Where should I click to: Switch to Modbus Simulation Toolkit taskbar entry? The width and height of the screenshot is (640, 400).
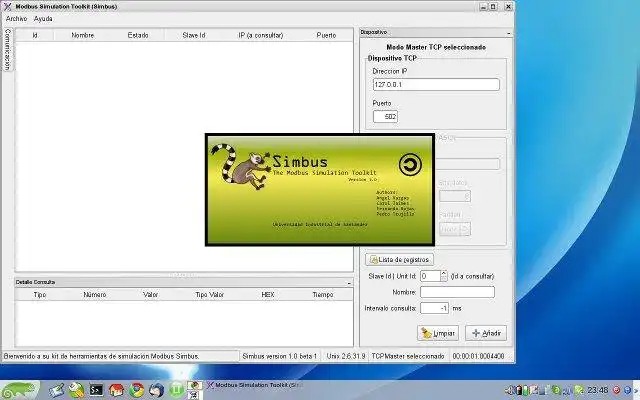click(x=256, y=385)
